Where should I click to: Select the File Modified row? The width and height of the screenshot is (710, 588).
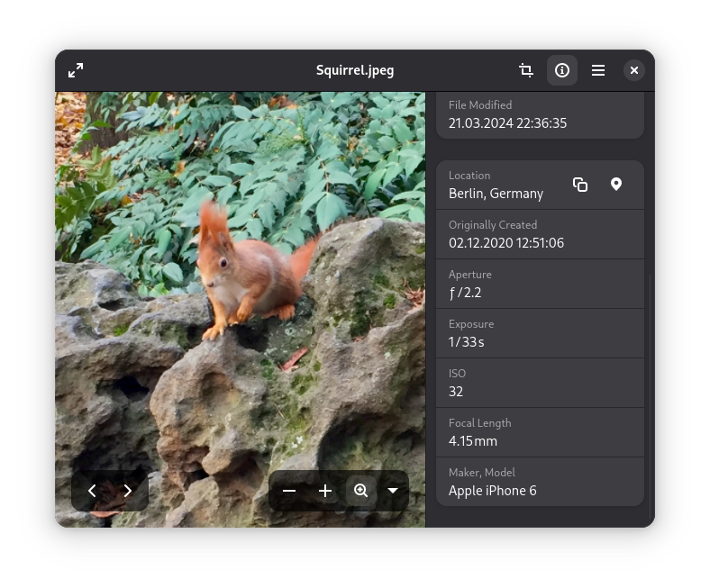coord(540,115)
